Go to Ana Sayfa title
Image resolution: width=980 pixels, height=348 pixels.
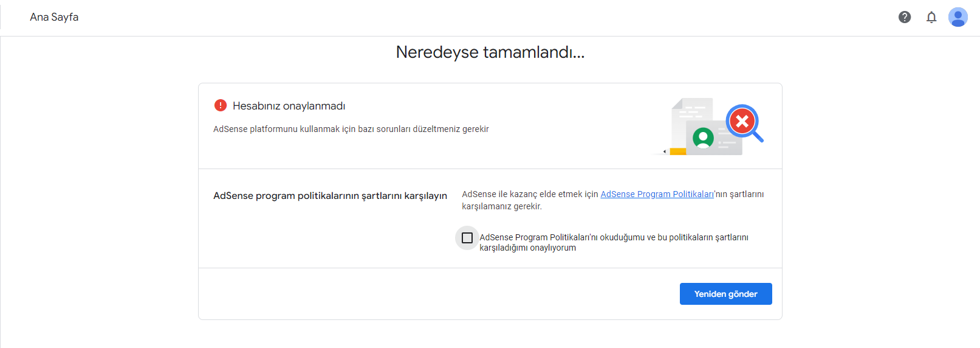pyautogui.click(x=54, y=17)
